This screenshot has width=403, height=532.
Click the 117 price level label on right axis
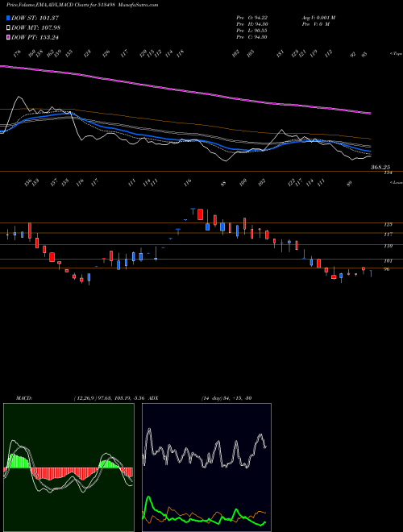pos(388,235)
